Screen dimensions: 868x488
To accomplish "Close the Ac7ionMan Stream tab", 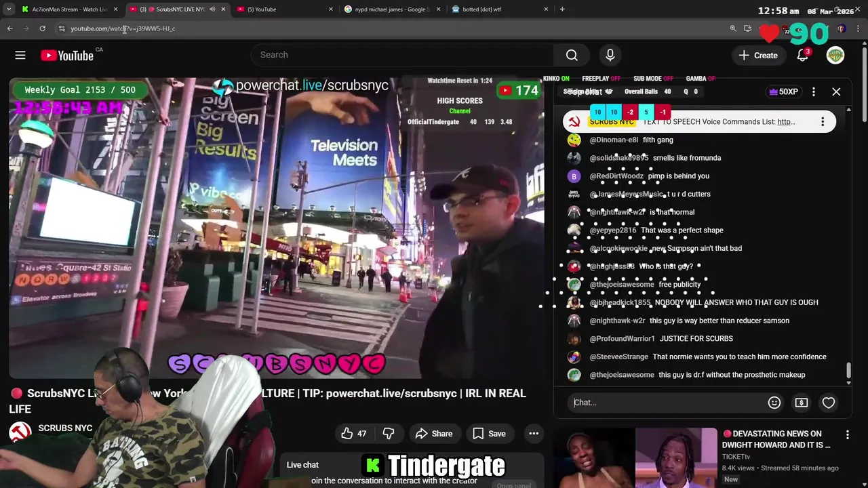I will coord(116,9).
